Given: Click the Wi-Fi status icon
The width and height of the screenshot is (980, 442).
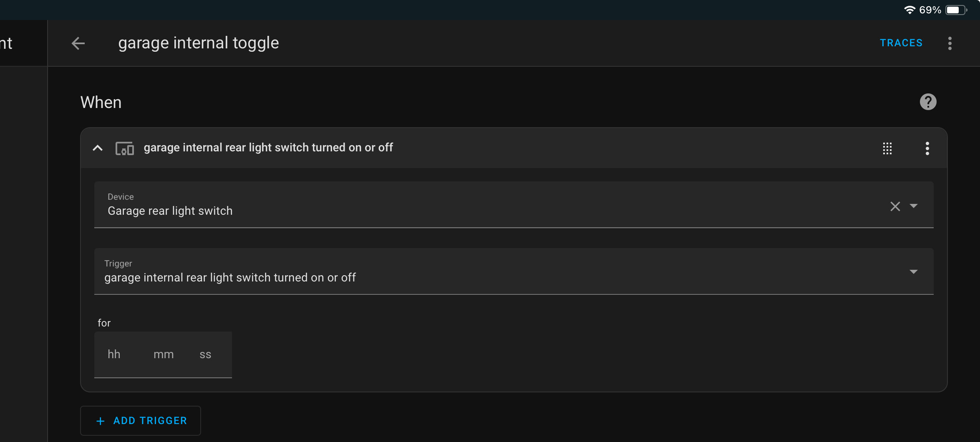Looking at the screenshot, I should tap(909, 10).
